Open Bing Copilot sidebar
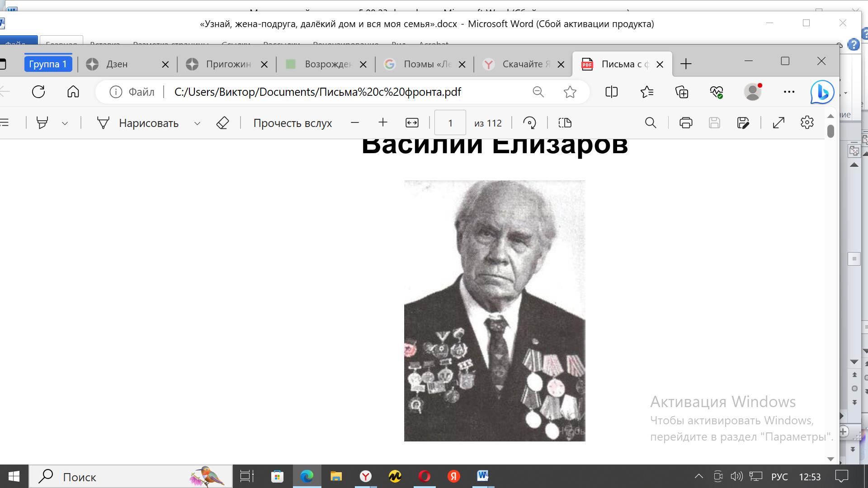This screenshot has width=868, height=488. [x=822, y=92]
